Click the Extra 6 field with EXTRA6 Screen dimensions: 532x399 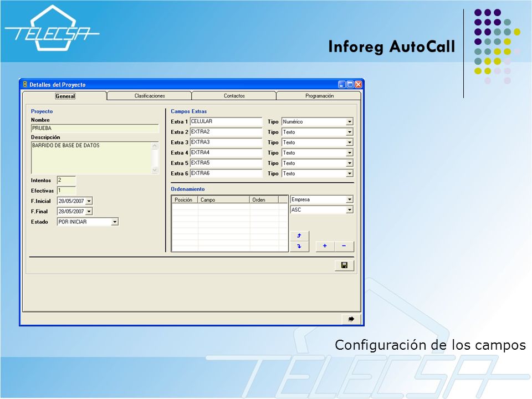click(226, 173)
